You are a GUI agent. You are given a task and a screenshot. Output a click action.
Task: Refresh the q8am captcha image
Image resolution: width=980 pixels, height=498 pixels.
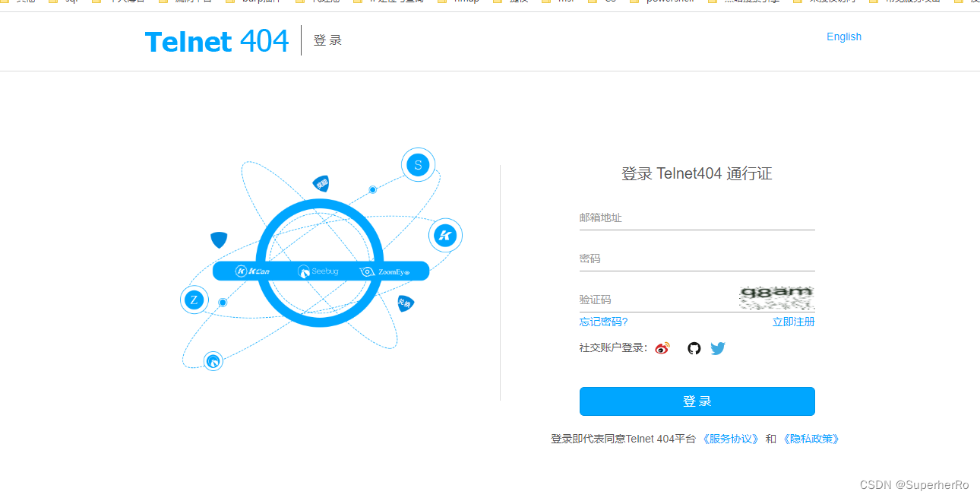click(776, 298)
